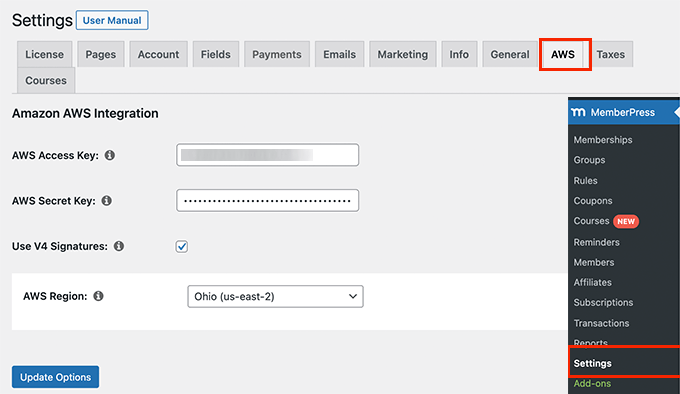Switch to the General tab

click(x=510, y=54)
